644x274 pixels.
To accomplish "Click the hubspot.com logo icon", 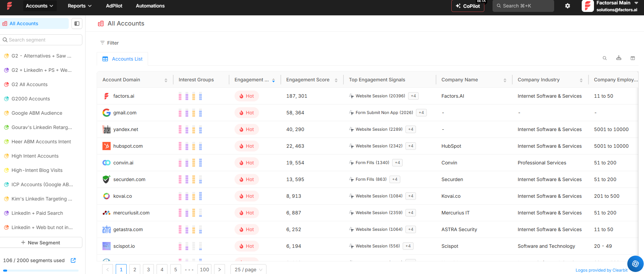I will (107, 146).
